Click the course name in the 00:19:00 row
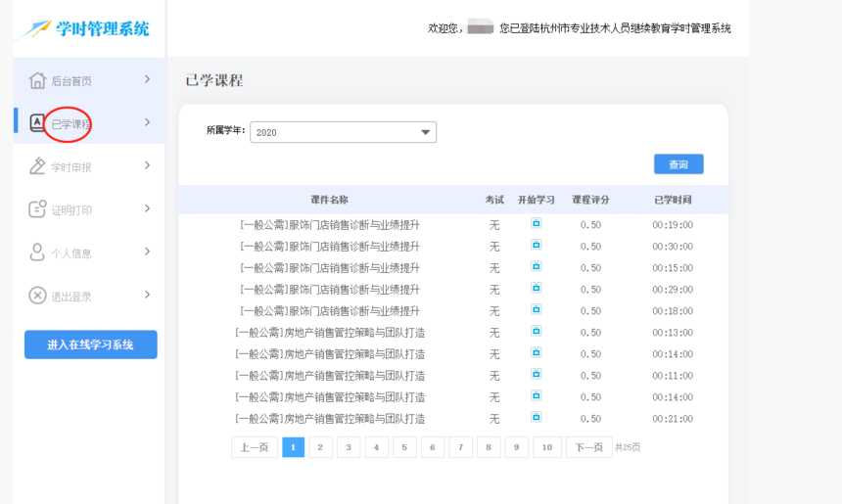This screenshot has width=842, height=504. coord(330,225)
